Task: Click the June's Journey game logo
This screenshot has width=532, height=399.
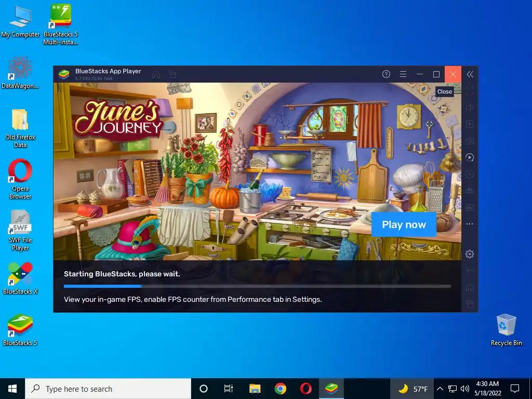Action: 118,119
